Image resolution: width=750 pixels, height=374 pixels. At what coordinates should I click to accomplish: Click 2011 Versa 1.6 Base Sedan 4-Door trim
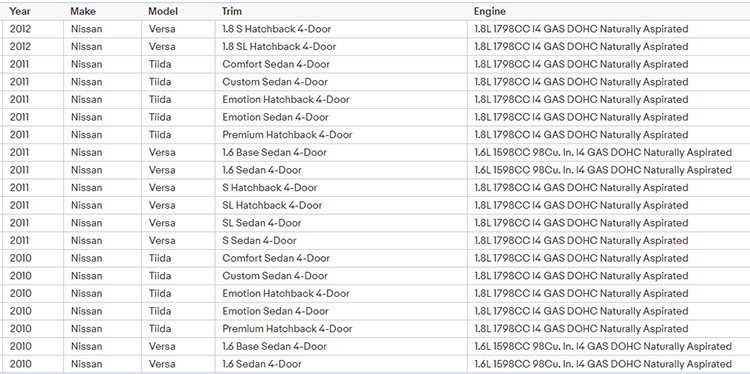[275, 153]
